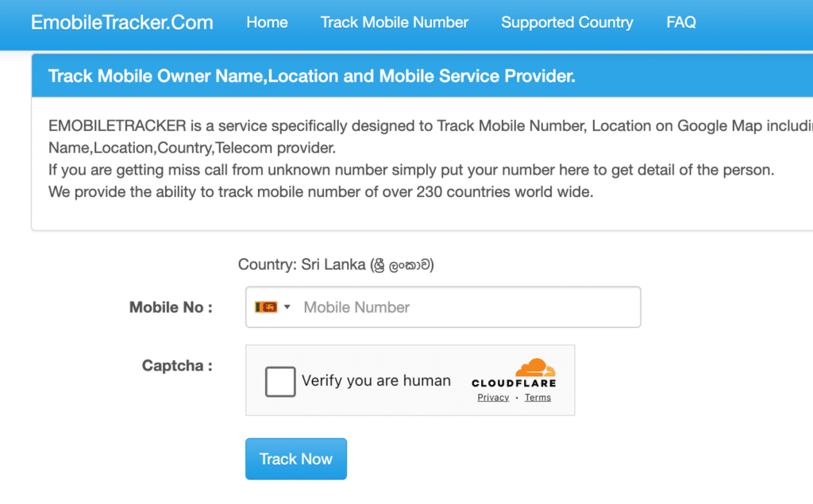Screen dimensions: 813x504
Task: Click the Captcha label
Action: [177, 366]
